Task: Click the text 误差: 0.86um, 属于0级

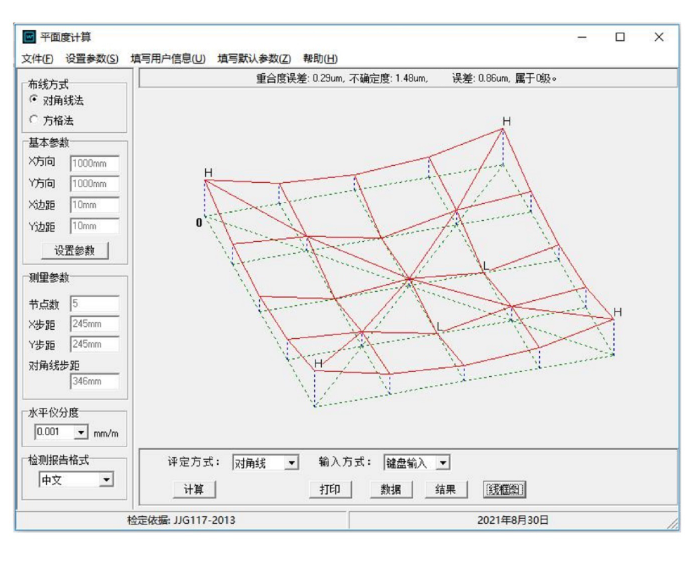Action: tap(504, 79)
